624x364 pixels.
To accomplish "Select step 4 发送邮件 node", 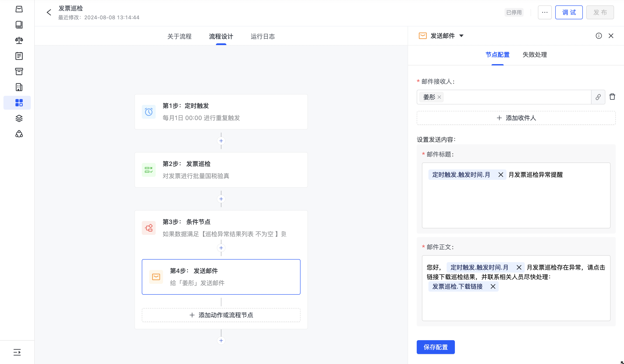I will [221, 277].
